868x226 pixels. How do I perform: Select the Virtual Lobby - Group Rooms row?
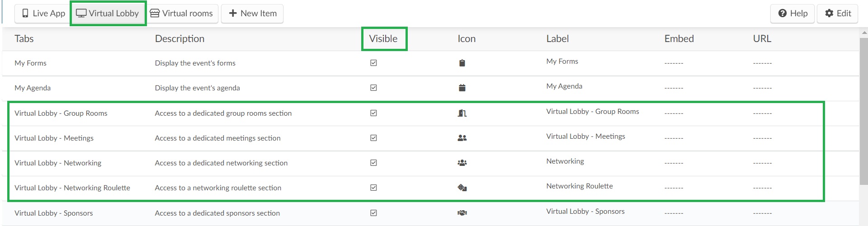coord(416,113)
